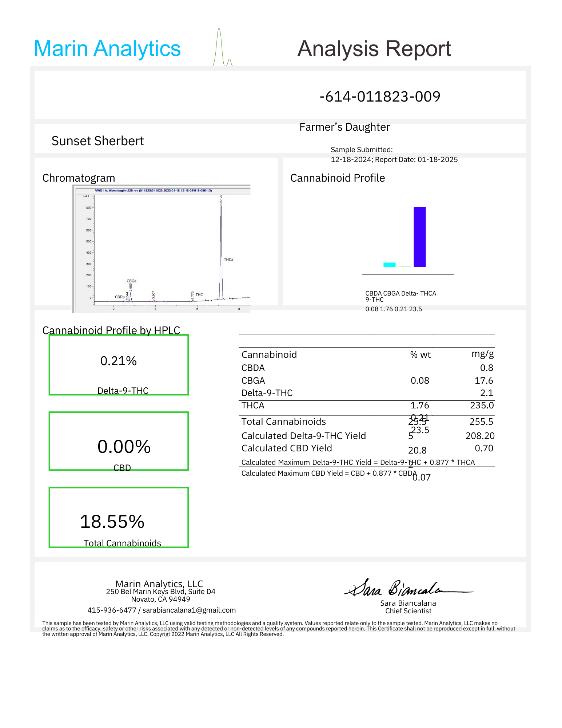Select the 0.00% CBD box

point(119,441)
